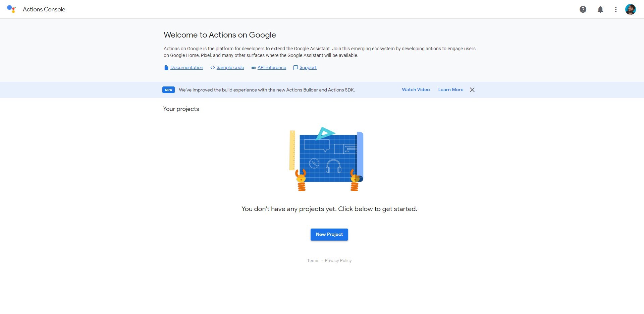The height and width of the screenshot is (314, 644).
Task: Open the Documentation link
Action: tap(187, 68)
